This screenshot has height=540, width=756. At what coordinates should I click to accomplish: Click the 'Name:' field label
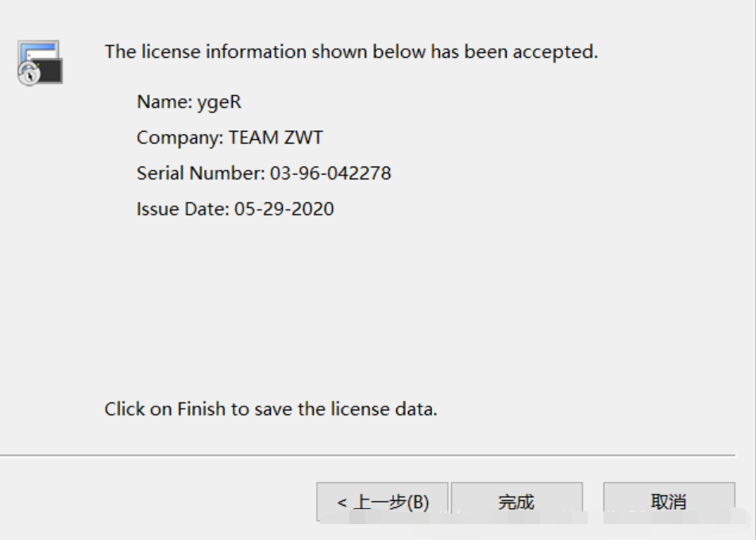pyautogui.click(x=164, y=102)
